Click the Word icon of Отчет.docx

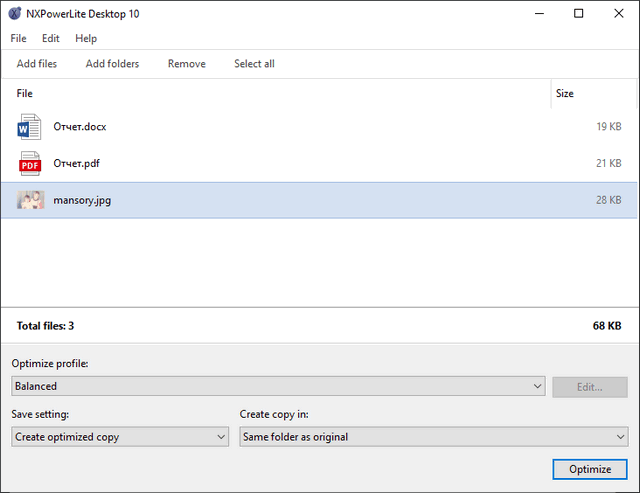point(29,127)
